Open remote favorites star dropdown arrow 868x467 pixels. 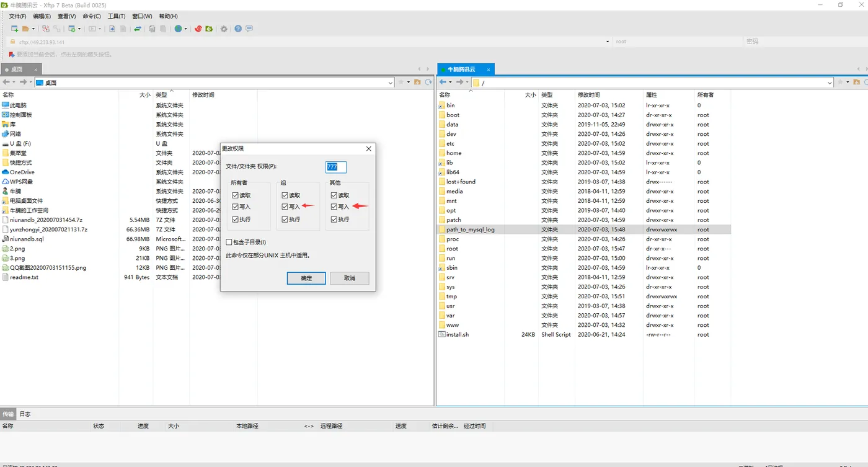click(x=848, y=82)
